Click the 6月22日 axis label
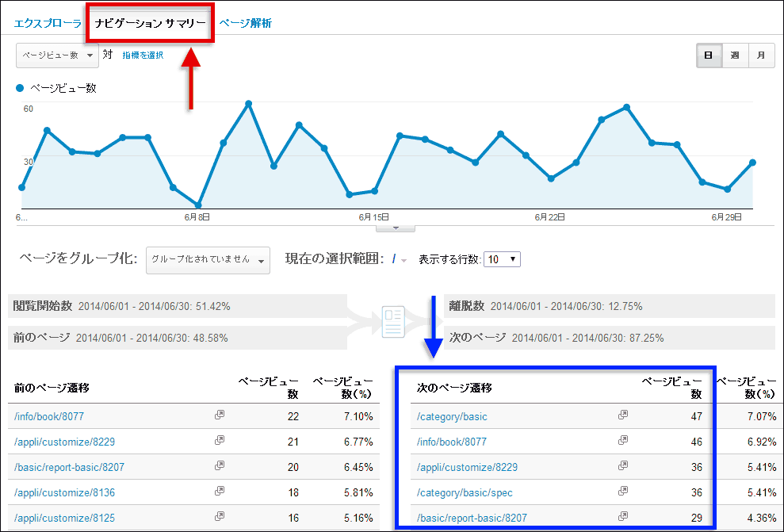 (x=549, y=217)
